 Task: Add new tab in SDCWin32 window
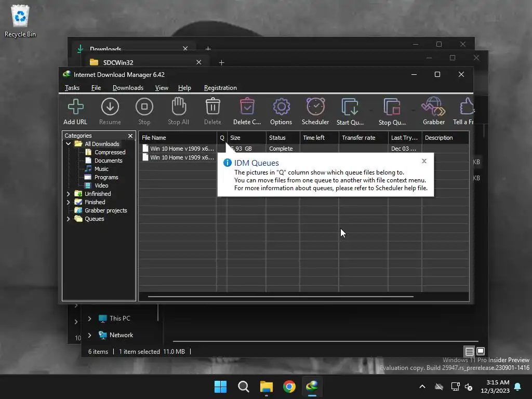(x=221, y=63)
